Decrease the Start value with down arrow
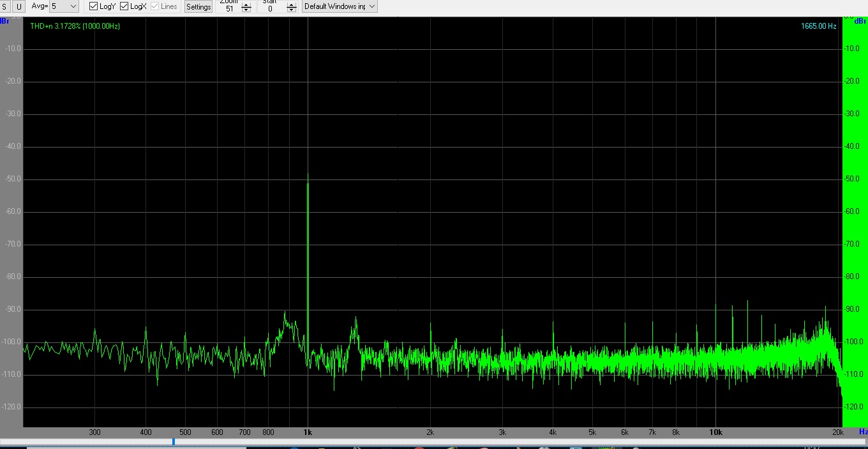This screenshot has width=868, height=449. point(292,10)
